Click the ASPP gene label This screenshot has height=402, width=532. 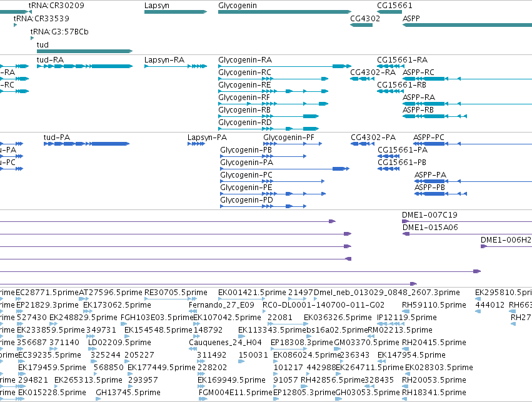click(x=411, y=18)
